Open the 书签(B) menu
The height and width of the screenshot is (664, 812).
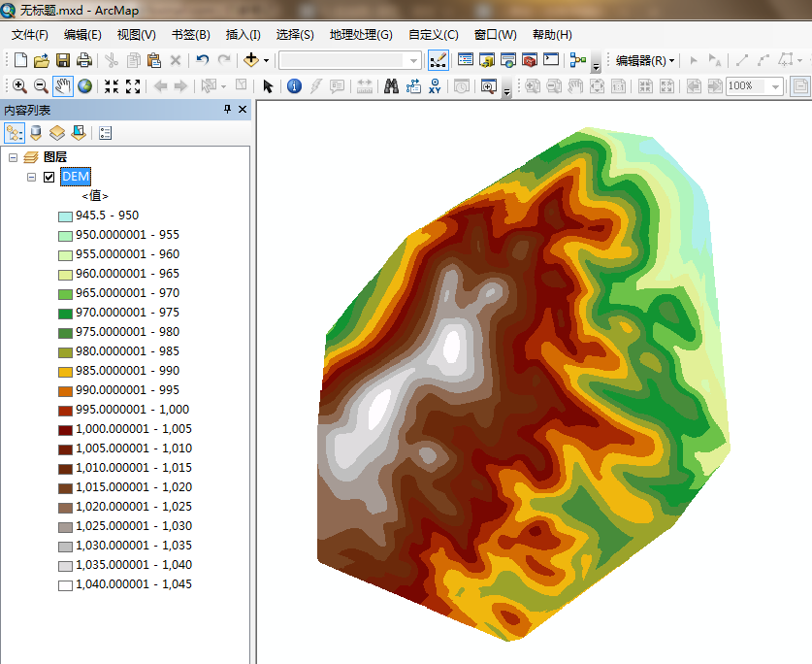(x=190, y=34)
